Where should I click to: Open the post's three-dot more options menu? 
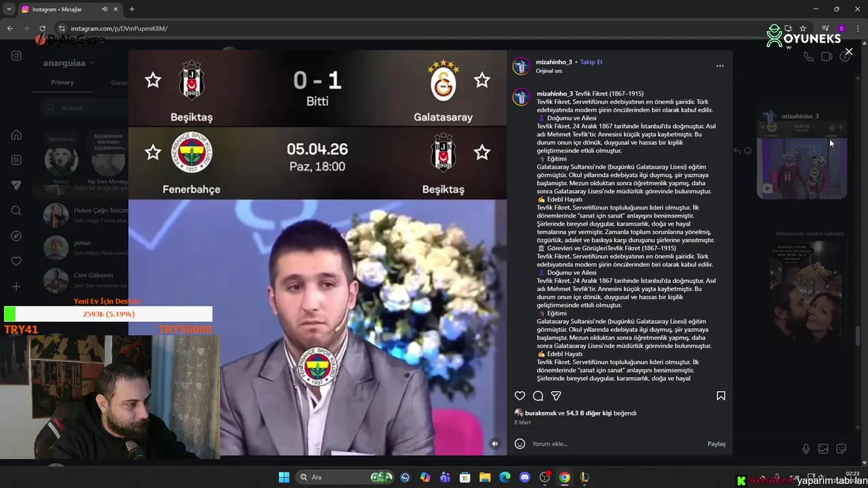[x=720, y=66]
